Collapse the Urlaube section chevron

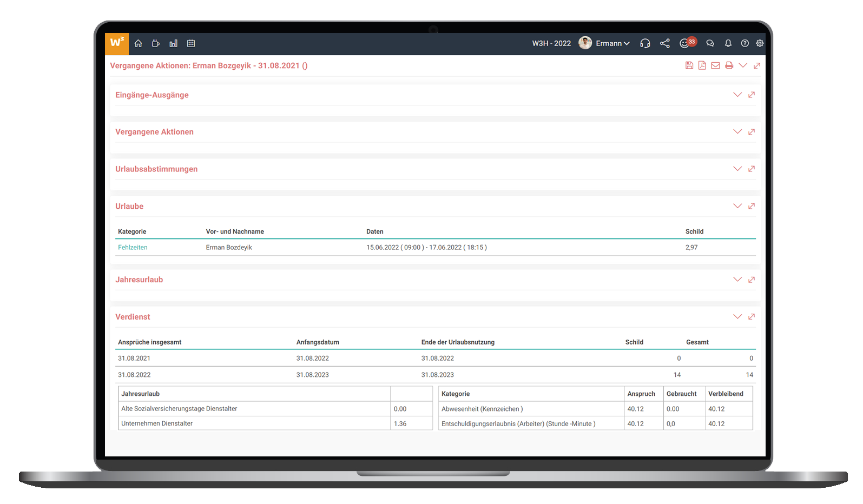(x=737, y=206)
